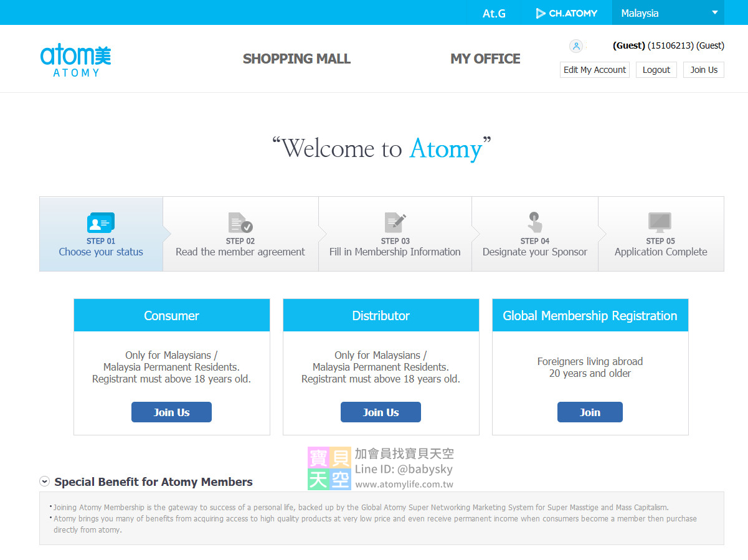
Task: Click the Consumer card header
Action: 172,315
